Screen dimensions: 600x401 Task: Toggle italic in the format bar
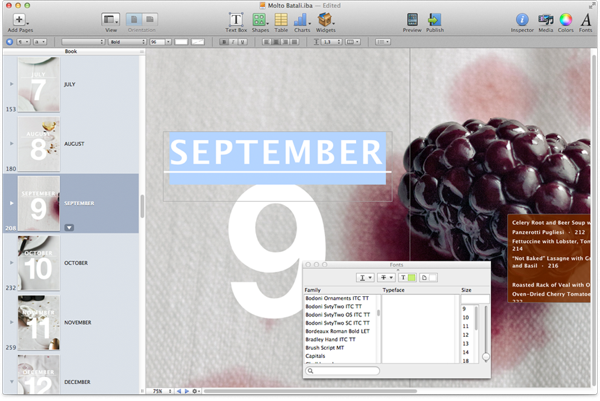pyautogui.click(x=233, y=42)
